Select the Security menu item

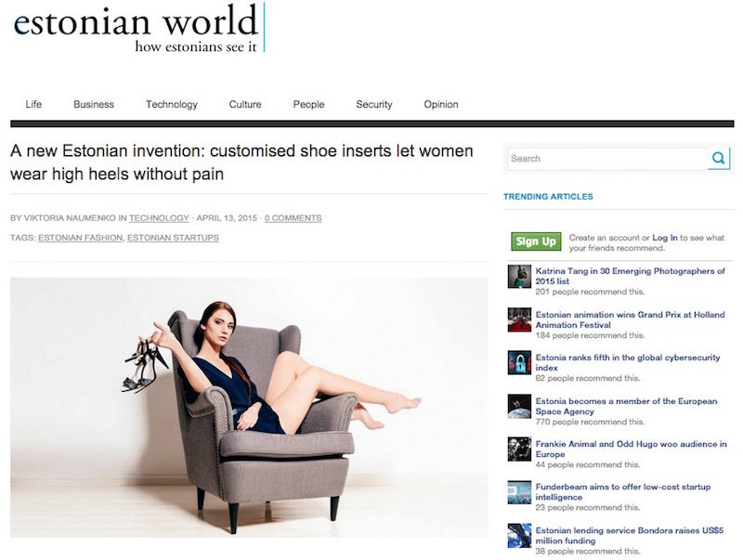click(x=374, y=104)
